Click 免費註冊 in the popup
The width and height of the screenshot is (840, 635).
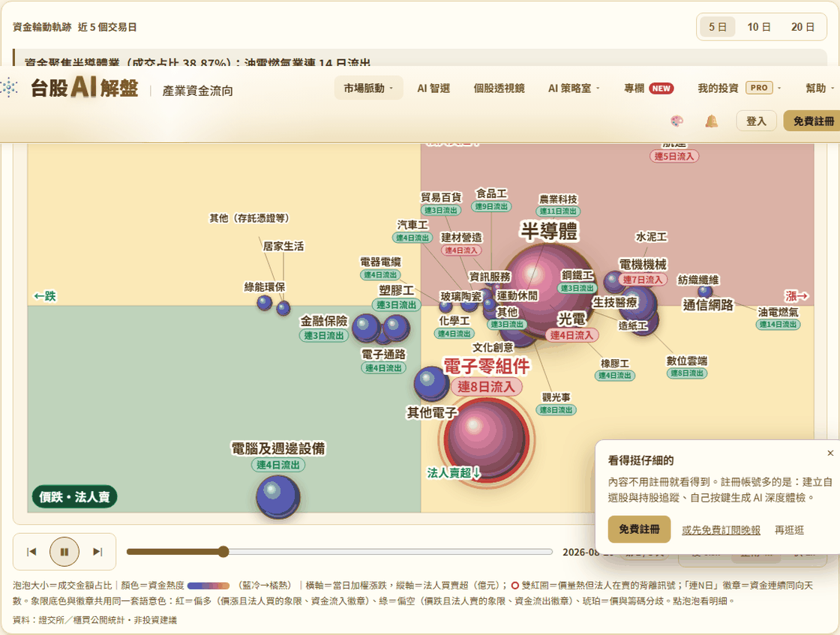[639, 529]
